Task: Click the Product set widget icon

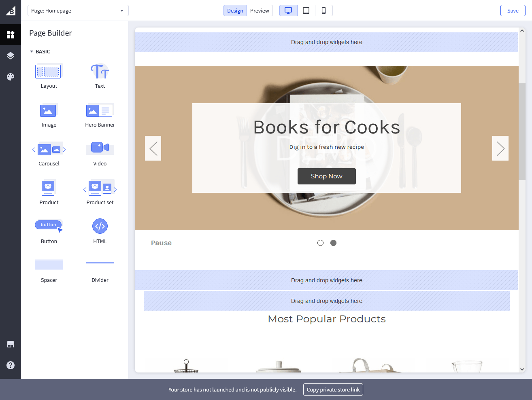Action: [x=100, y=188]
